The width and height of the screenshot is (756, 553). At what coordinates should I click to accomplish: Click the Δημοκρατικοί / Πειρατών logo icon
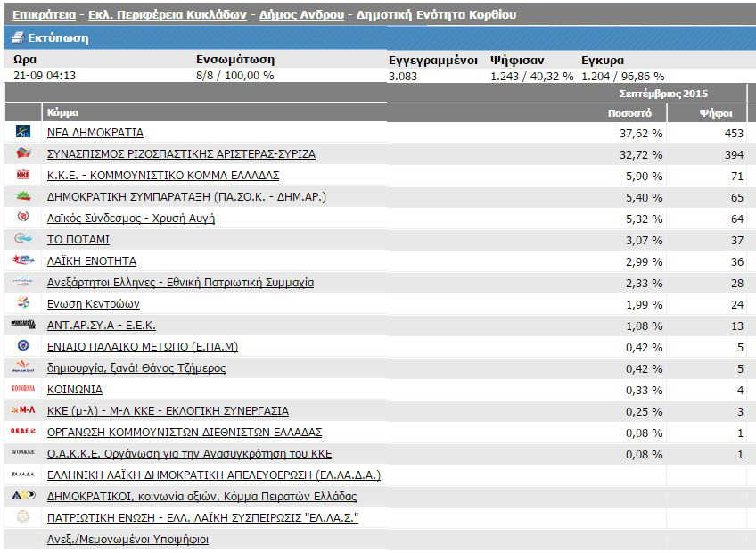pos(23,495)
